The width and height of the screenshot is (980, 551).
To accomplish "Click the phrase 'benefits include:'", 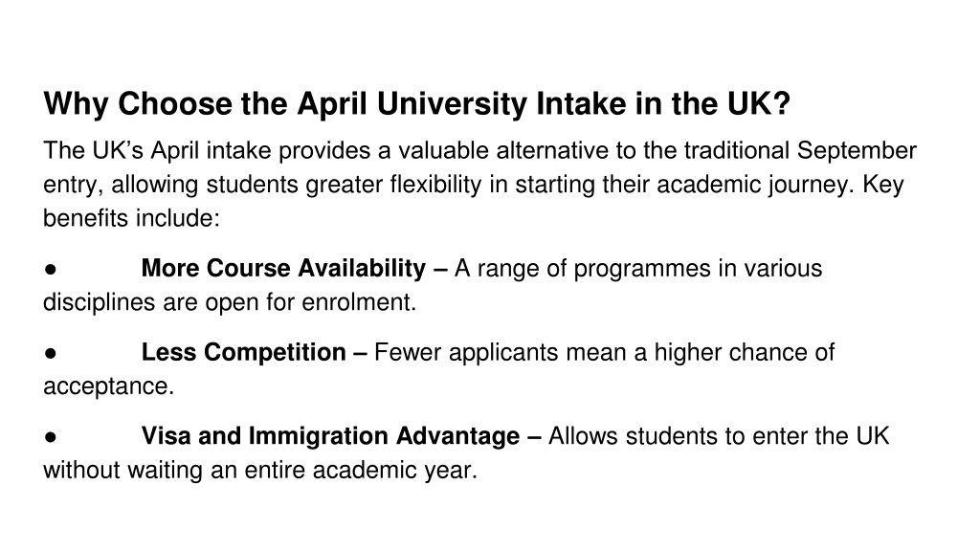I will click(x=131, y=218).
